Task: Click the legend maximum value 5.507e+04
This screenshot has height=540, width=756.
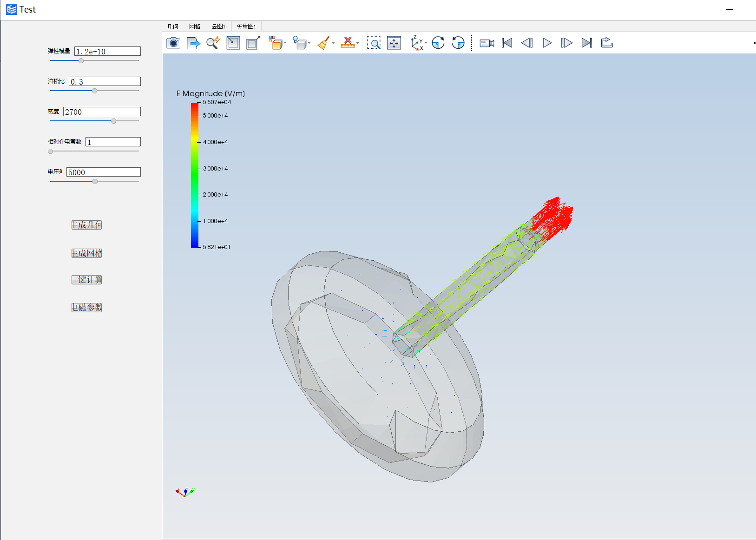Action: coord(217,102)
